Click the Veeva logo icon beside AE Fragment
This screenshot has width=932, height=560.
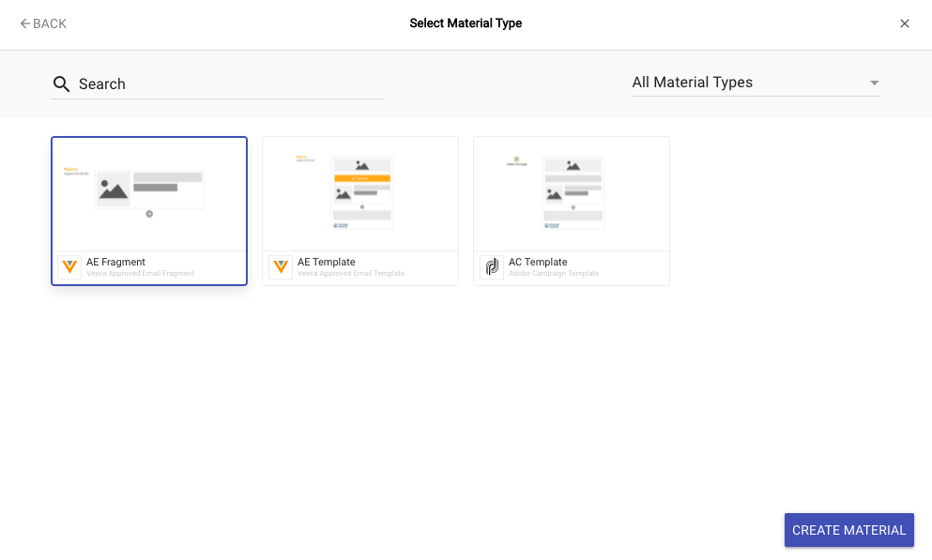[69, 267]
